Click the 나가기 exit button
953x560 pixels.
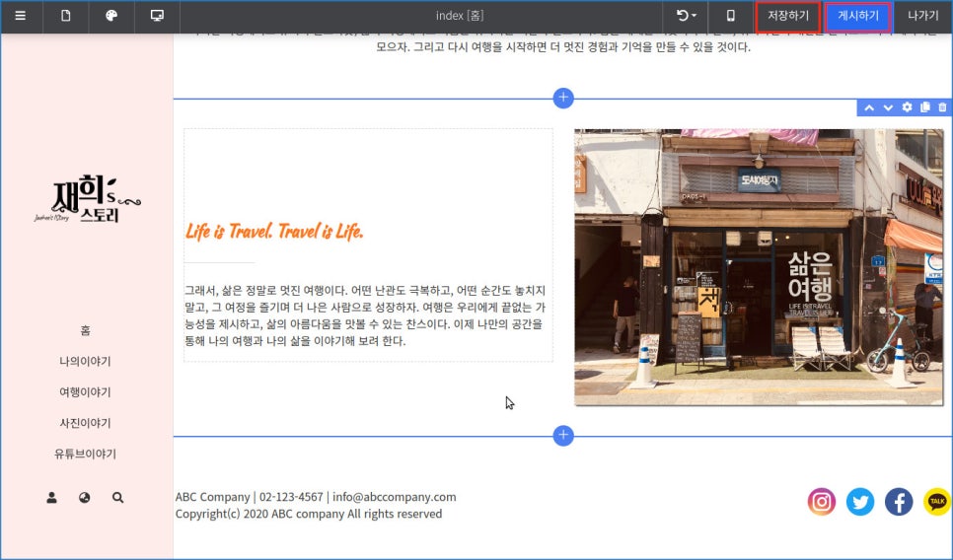(922, 16)
